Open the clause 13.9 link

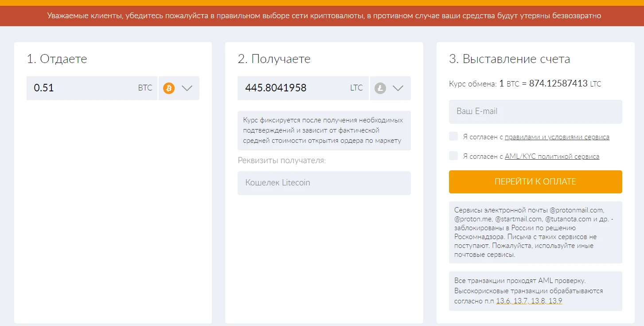point(555,301)
